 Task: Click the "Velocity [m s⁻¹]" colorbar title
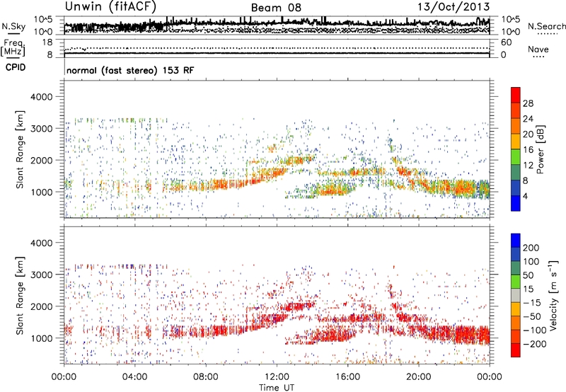click(553, 295)
